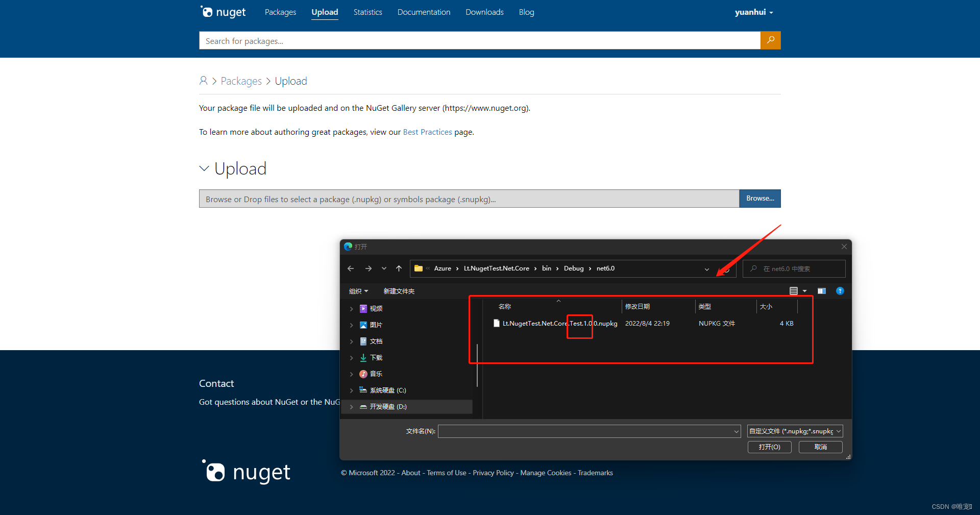Close the file open dialog

[844, 247]
